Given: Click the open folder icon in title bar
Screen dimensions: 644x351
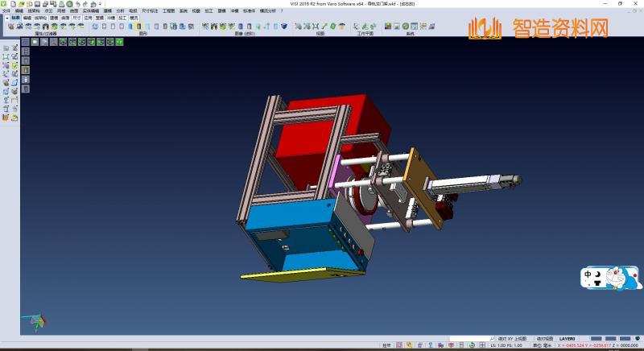Looking at the screenshot, I should tap(22, 4).
